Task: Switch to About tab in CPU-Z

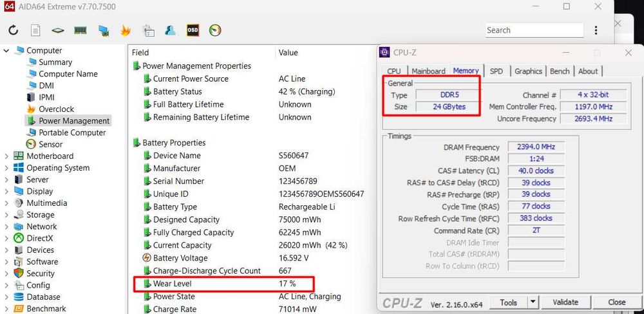Action: pyautogui.click(x=588, y=71)
